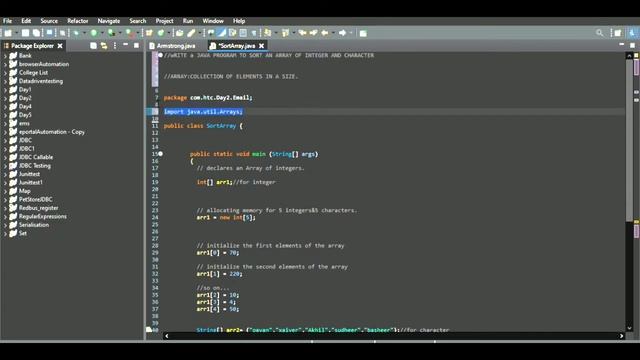Minimize the Package Explorer panel
This screenshot has width=640, height=360.
point(126,45)
